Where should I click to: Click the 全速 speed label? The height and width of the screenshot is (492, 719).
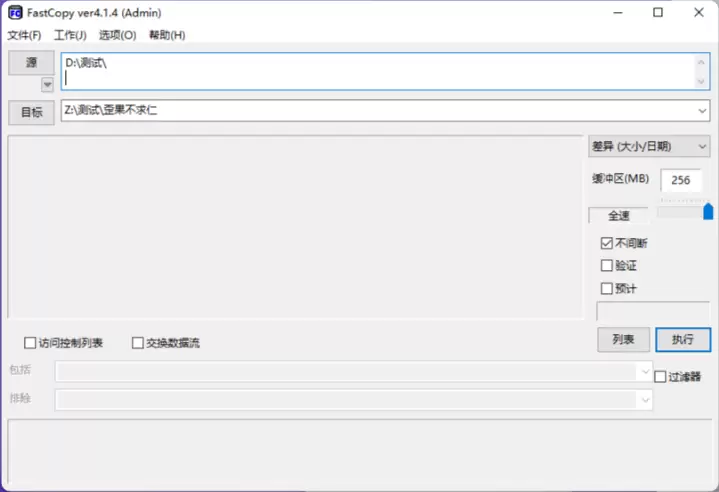(x=619, y=216)
